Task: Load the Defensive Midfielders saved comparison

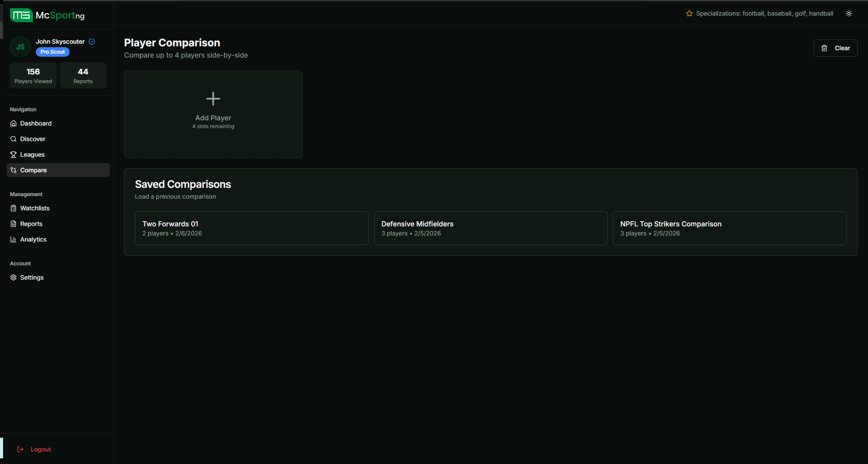Action: tap(490, 228)
